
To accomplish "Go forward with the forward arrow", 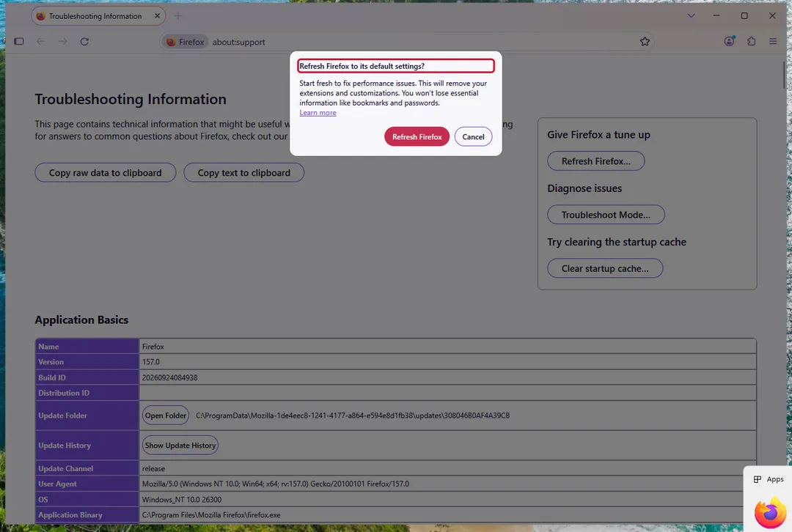I will (62, 41).
